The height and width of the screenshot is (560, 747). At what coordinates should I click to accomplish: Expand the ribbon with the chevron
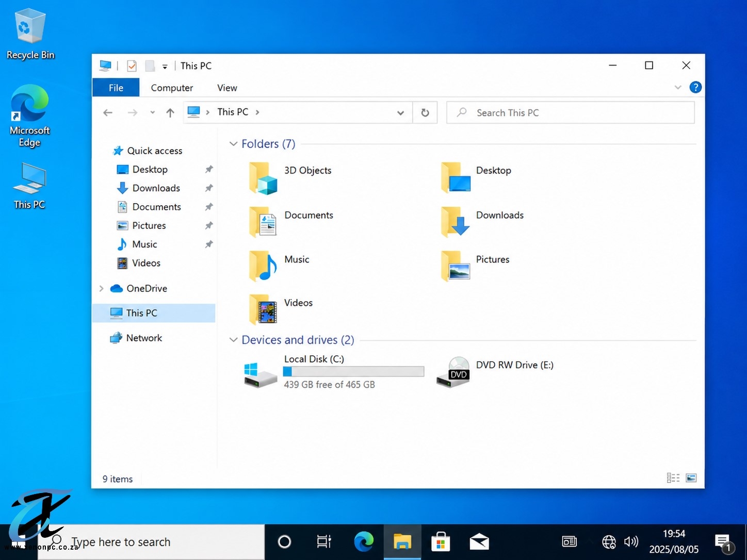(678, 88)
